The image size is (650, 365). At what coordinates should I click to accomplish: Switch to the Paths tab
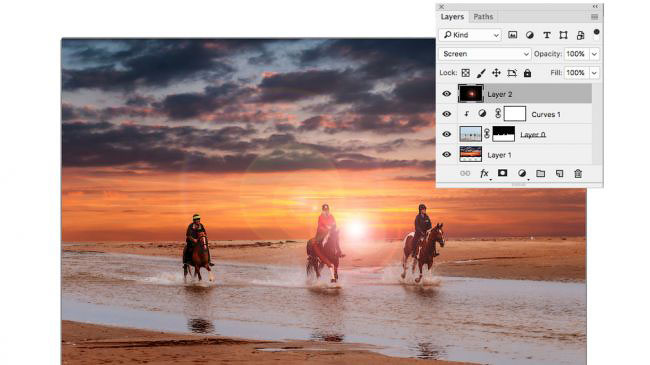click(483, 17)
